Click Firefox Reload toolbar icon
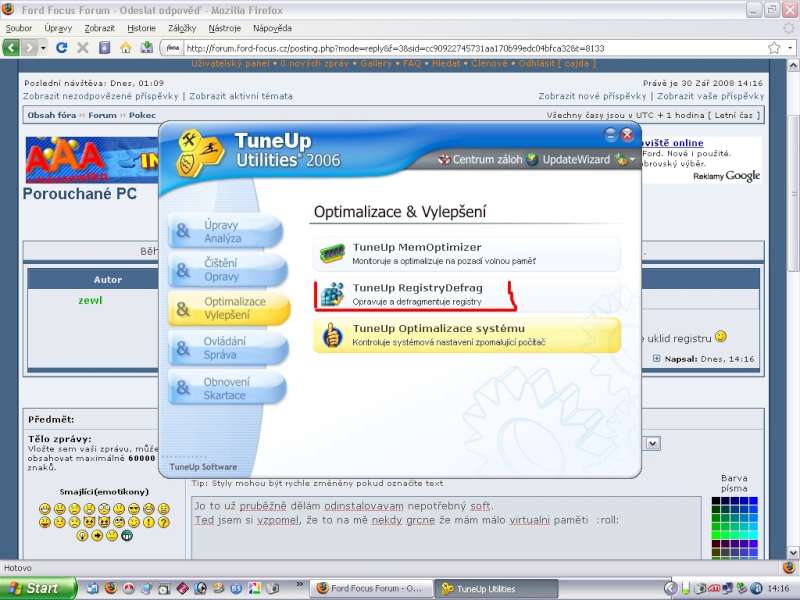This screenshot has width=800, height=600. [x=62, y=47]
